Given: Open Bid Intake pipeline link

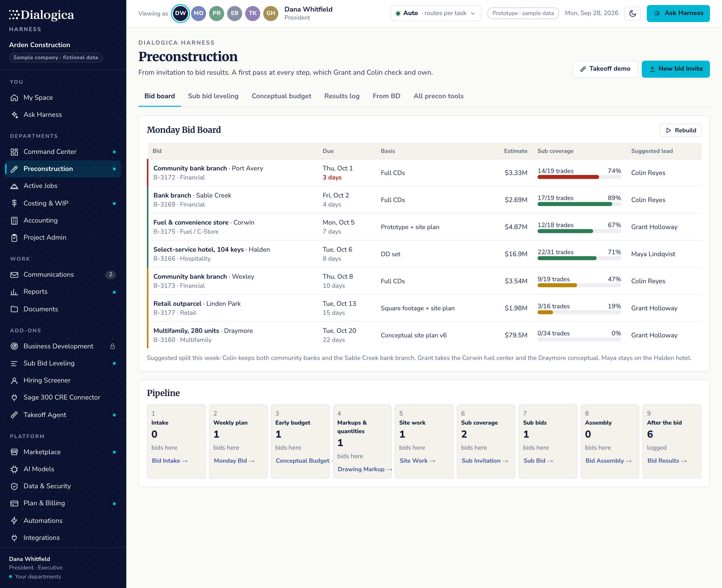Looking at the screenshot, I should coord(169,461).
